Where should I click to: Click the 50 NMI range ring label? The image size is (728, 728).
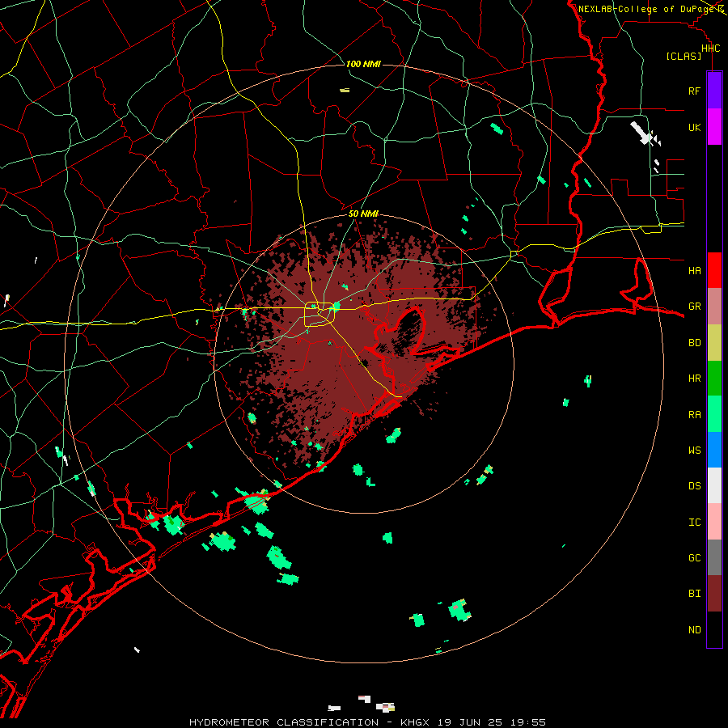tap(363, 214)
